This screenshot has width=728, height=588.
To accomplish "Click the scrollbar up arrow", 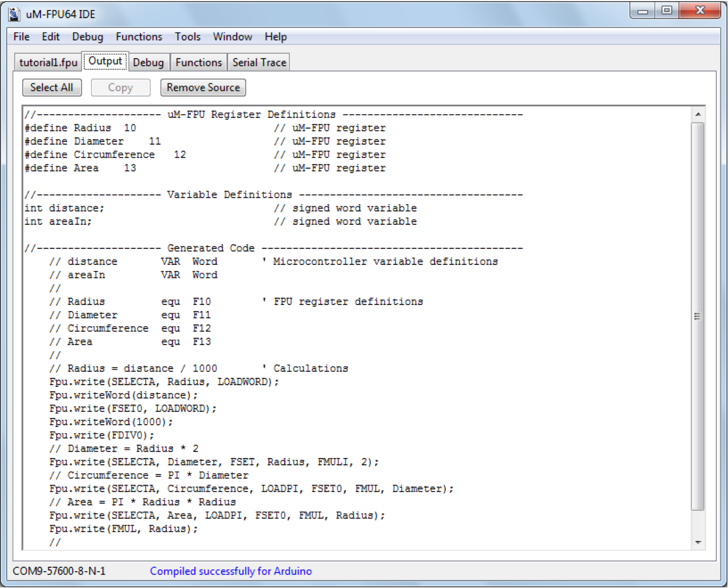I will coord(698,114).
